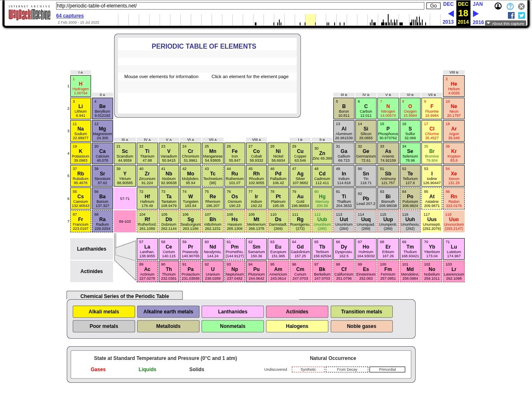
Task: Select the Actinides legend swatch
Action: (x=297, y=312)
